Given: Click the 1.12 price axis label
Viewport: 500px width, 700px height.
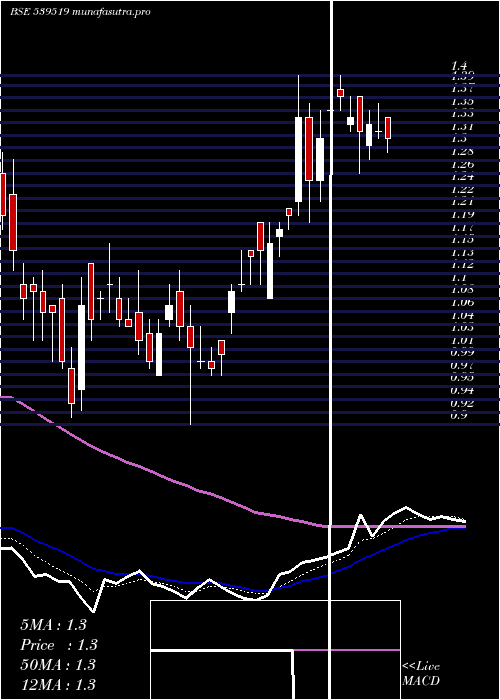Looking at the screenshot, I should click(462, 265).
